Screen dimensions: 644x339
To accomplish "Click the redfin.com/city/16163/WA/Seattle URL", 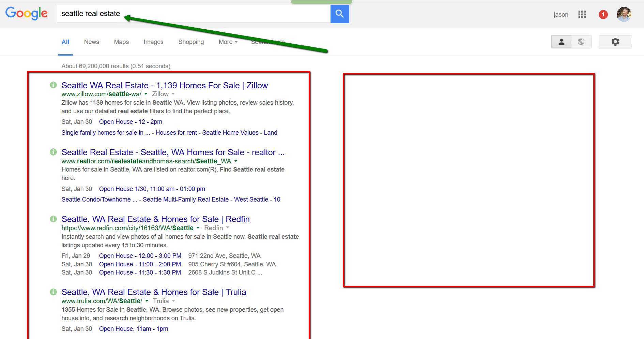I will 127,228.
